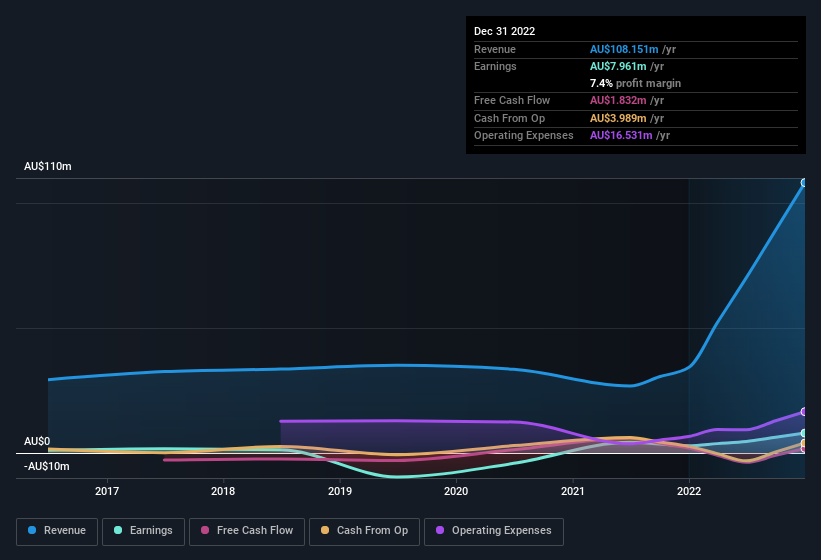Click the Revenue endpoint marker on the blue line
Screen dimensions: 821x560
click(x=804, y=183)
